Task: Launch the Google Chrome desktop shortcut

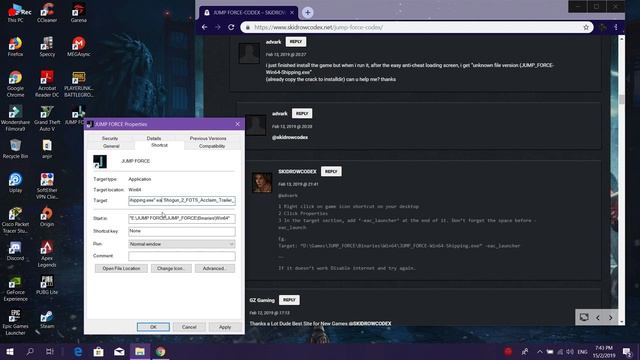Action: click(x=16, y=84)
